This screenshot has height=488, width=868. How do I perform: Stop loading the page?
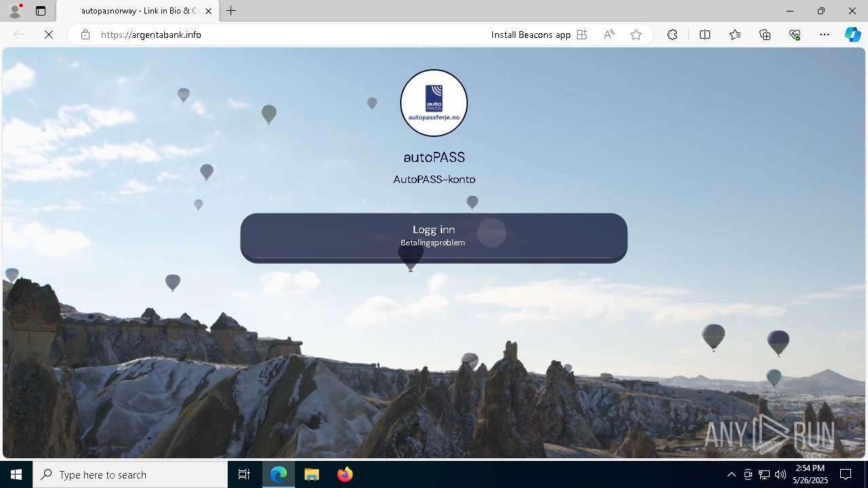click(49, 35)
